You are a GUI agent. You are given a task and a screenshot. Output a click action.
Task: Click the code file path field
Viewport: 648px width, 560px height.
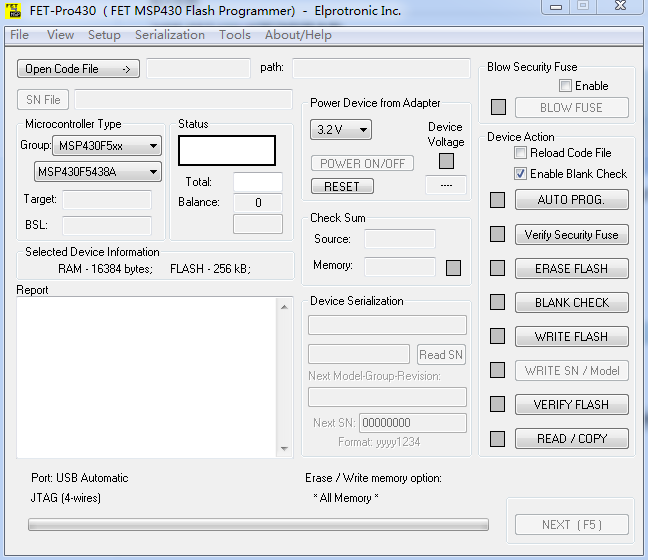(x=381, y=68)
